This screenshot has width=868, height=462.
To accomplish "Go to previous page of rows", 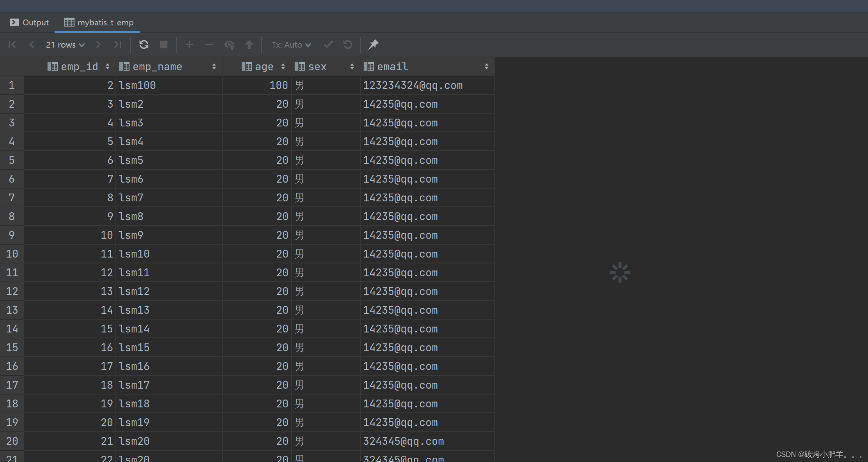I will (32, 44).
